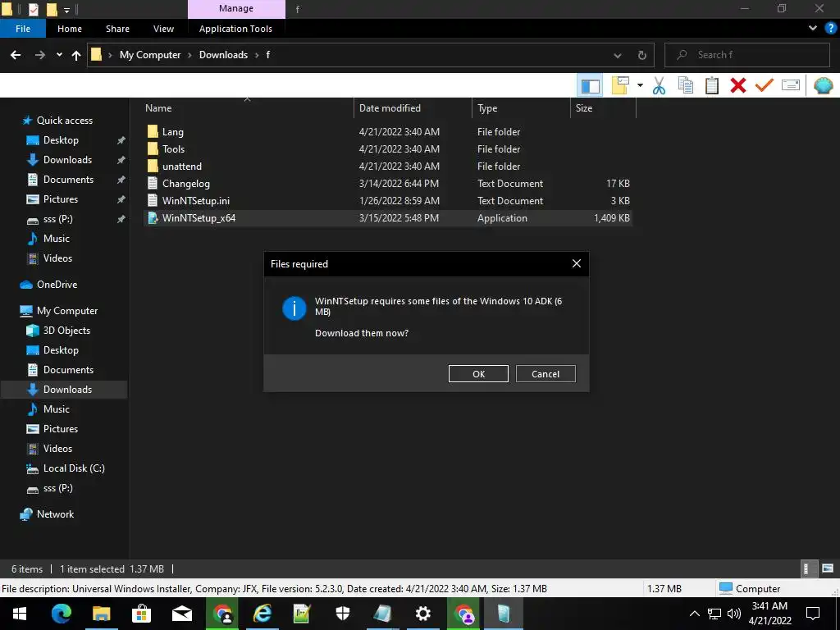Click Downloads in address breadcrumb
The image size is (840, 630).
click(223, 55)
